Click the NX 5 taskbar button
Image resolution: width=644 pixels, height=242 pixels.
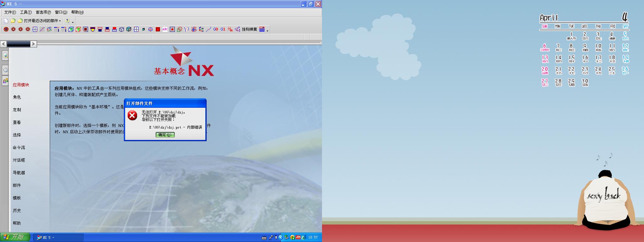point(58,238)
